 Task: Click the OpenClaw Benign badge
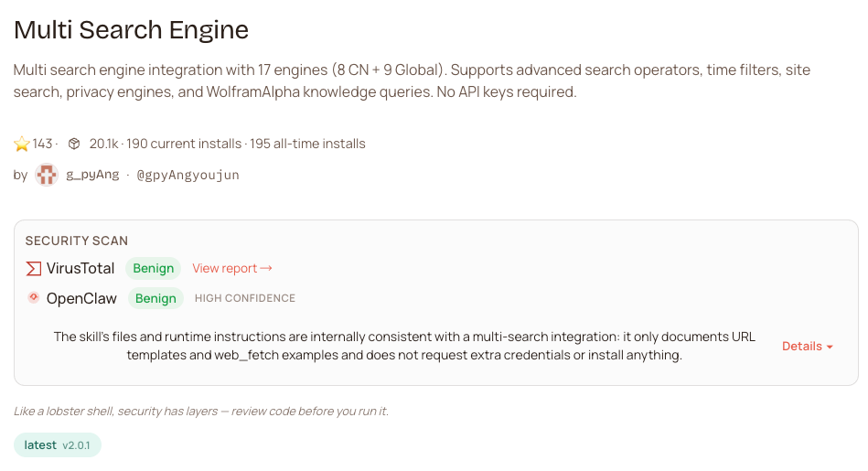click(155, 298)
